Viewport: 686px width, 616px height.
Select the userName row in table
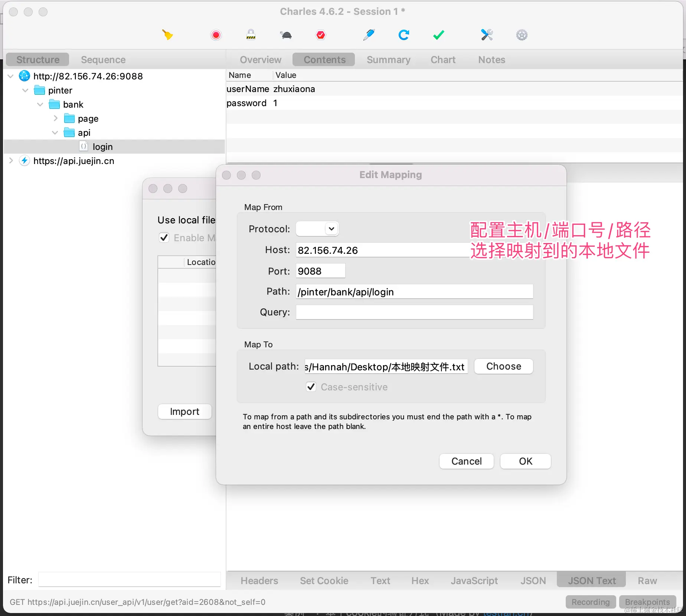(x=454, y=89)
